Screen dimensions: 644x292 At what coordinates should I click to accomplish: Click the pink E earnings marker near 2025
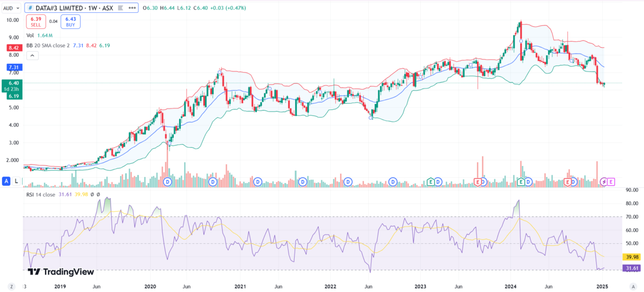click(611, 182)
